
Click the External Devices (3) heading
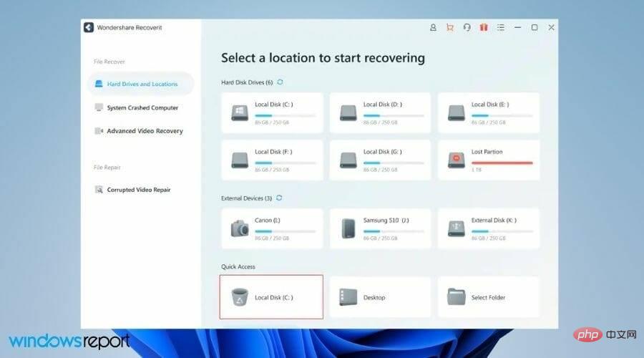[x=246, y=198]
